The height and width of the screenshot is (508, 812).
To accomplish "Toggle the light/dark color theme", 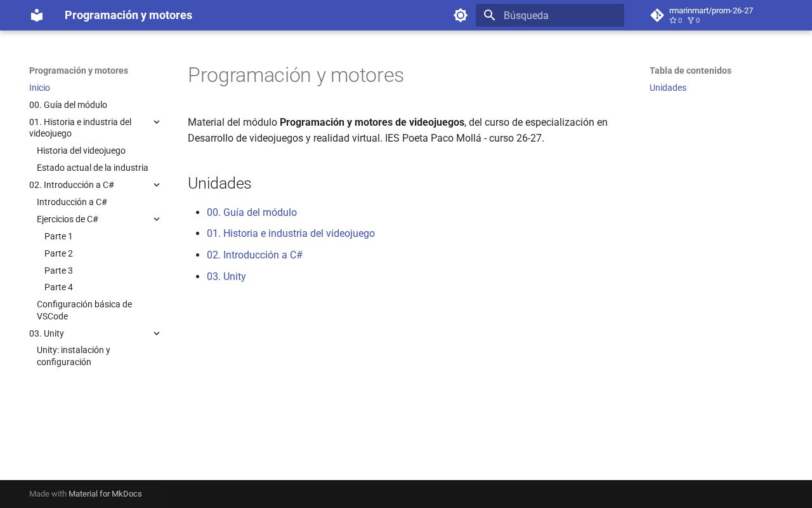I will click(461, 15).
